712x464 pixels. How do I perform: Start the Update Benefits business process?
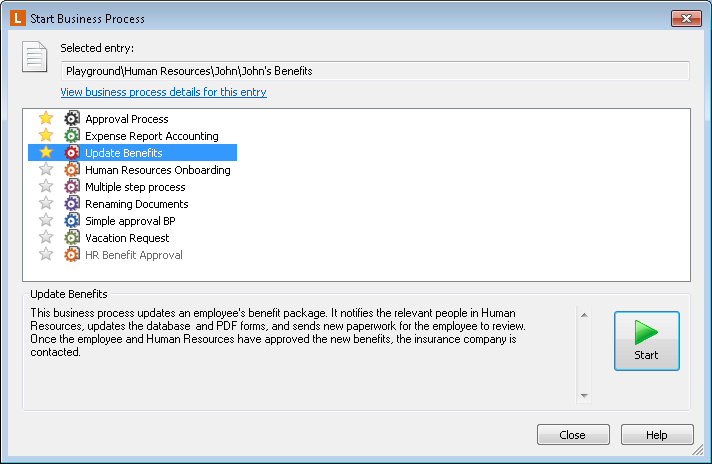point(647,341)
